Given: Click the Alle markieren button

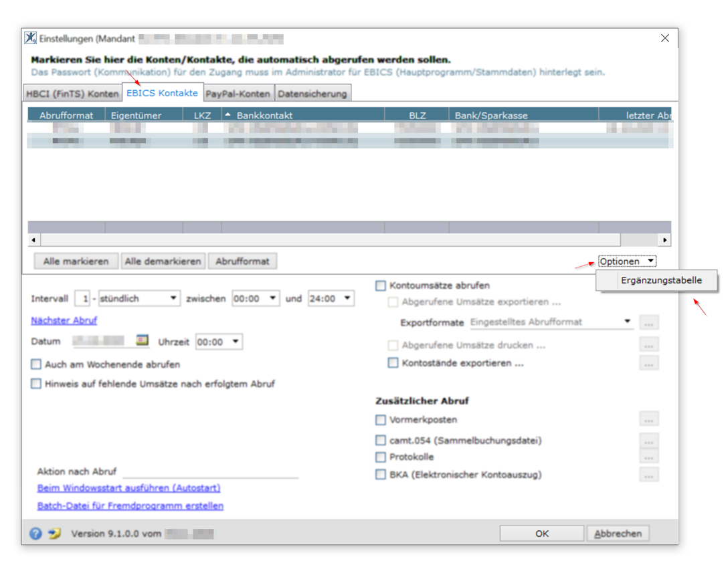Looking at the screenshot, I should click(76, 261).
